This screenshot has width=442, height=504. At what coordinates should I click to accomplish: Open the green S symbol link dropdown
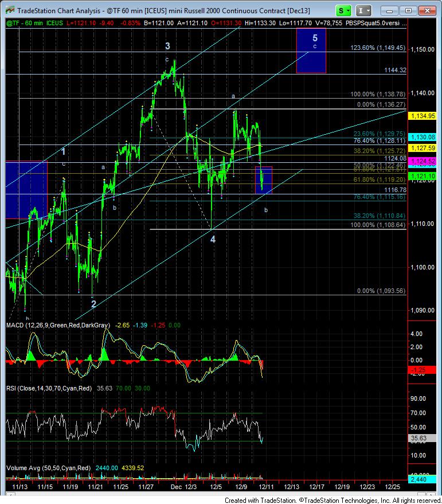[343, 10]
